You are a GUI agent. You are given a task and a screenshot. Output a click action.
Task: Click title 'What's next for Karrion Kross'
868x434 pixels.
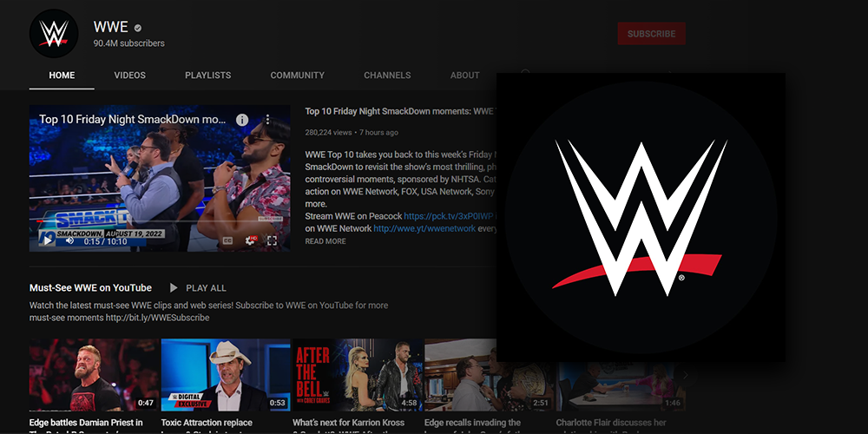tap(348, 423)
